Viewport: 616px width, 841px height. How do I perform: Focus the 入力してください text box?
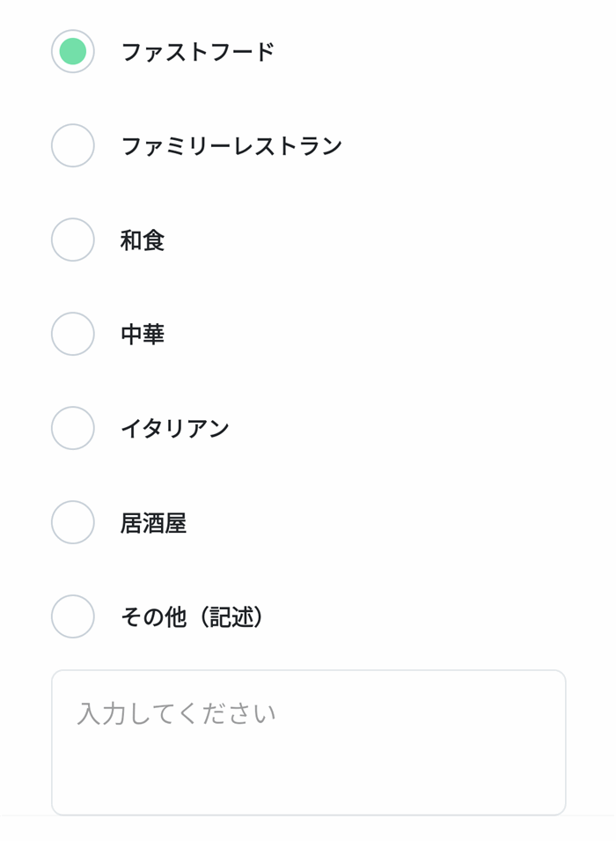point(308,742)
